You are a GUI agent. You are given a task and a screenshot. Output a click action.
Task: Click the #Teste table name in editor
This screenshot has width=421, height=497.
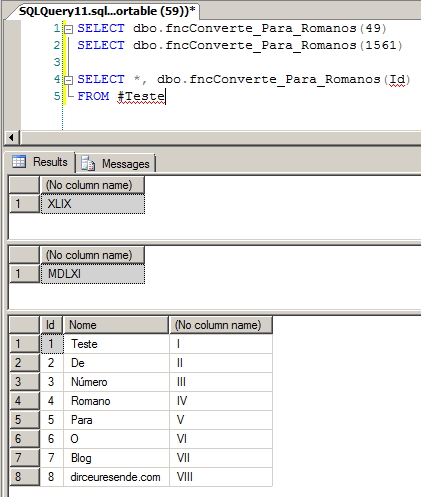pos(141,96)
